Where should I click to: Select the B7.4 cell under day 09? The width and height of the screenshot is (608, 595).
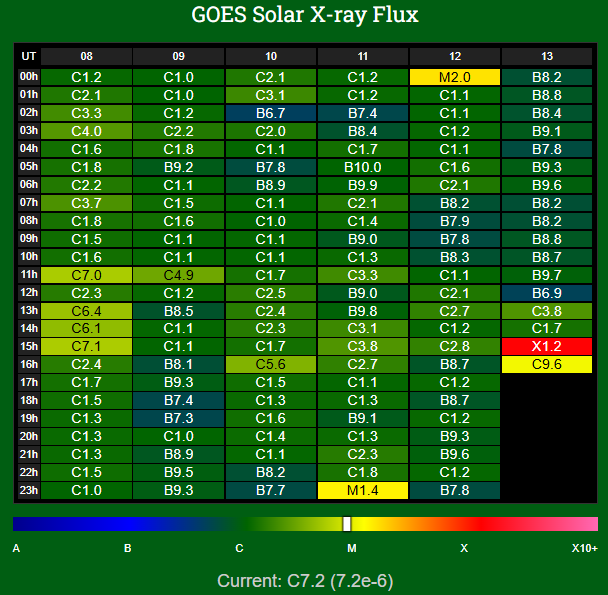coord(178,400)
